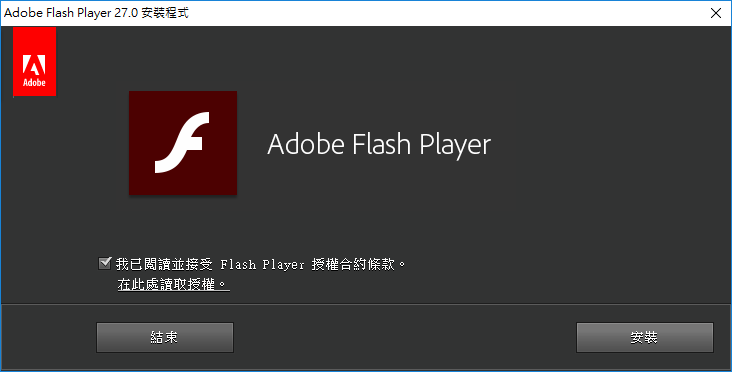Viewport: 732px width, 372px height.
Task: Uncheck the Flash Player license agreement checkbox
Action: pos(105,264)
